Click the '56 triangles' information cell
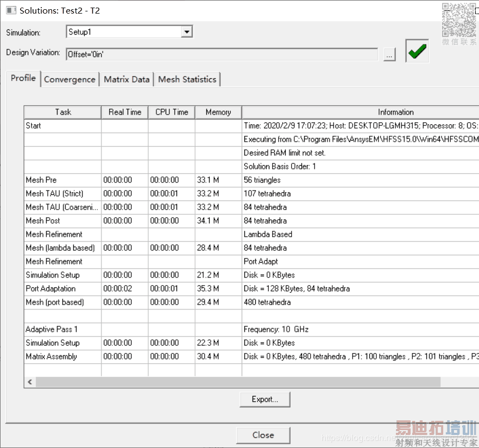Viewport: 479px width, 448px height. point(361,180)
